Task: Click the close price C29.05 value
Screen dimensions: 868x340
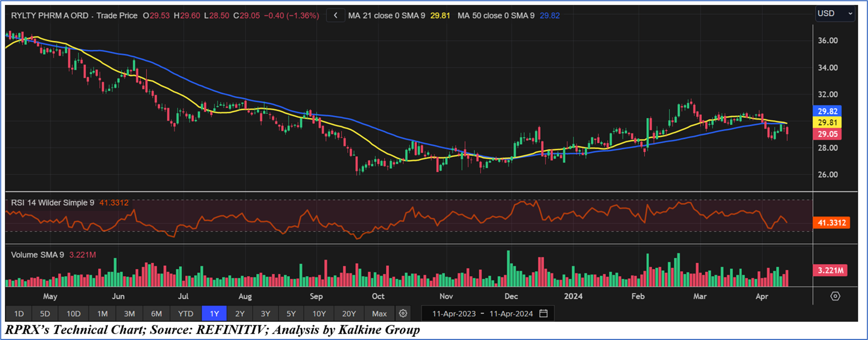Action: (247, 16)
